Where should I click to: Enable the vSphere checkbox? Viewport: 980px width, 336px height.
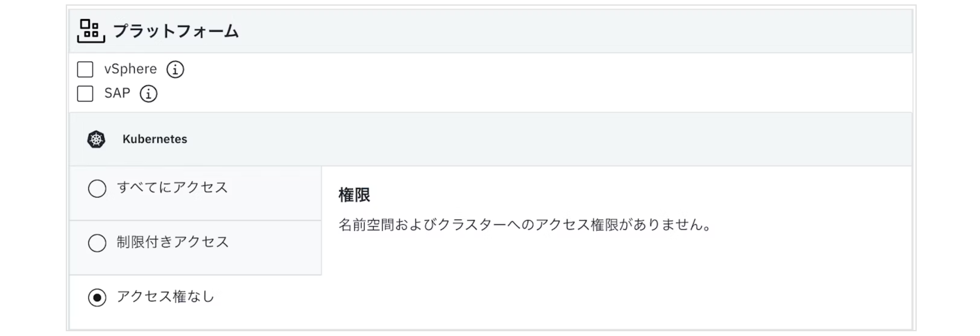(x=85, y=69)
